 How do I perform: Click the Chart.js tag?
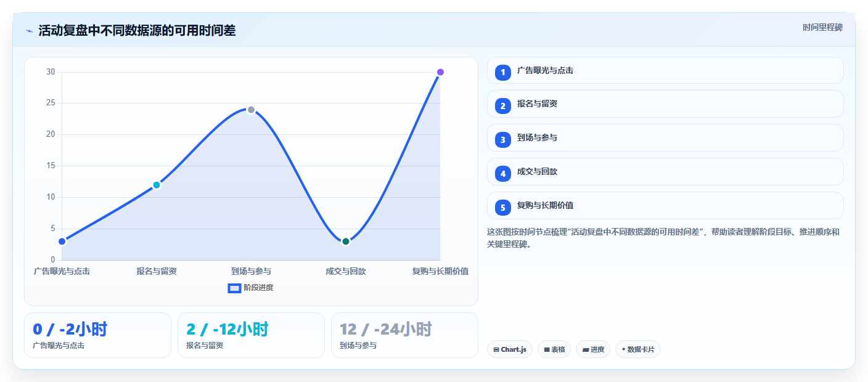(x=510, y=349)
